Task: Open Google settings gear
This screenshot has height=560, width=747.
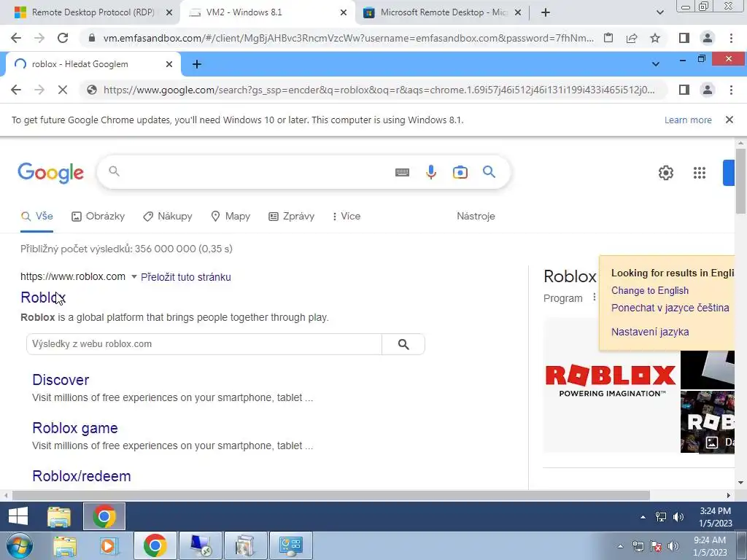Action: point(665,172)
